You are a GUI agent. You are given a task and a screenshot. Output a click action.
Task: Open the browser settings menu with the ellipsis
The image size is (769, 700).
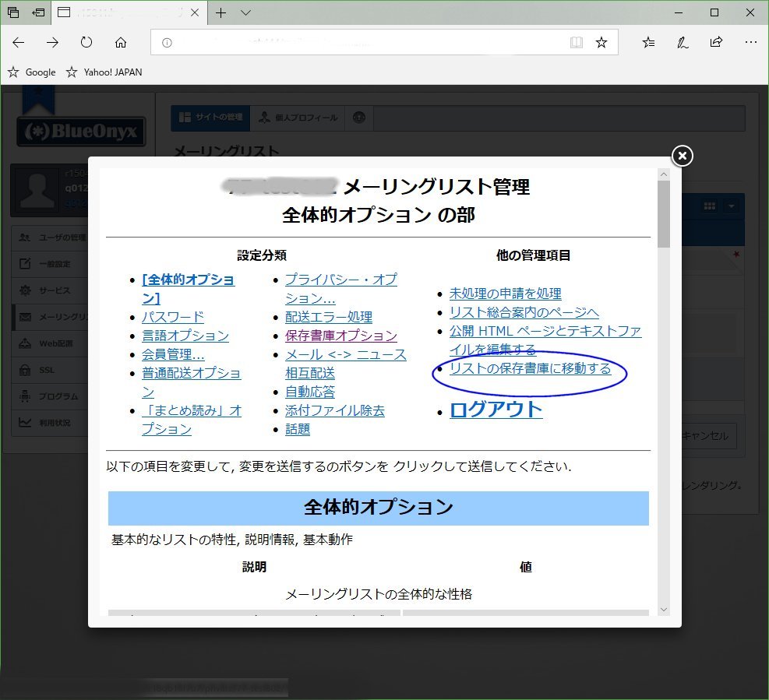pos(750,43)
